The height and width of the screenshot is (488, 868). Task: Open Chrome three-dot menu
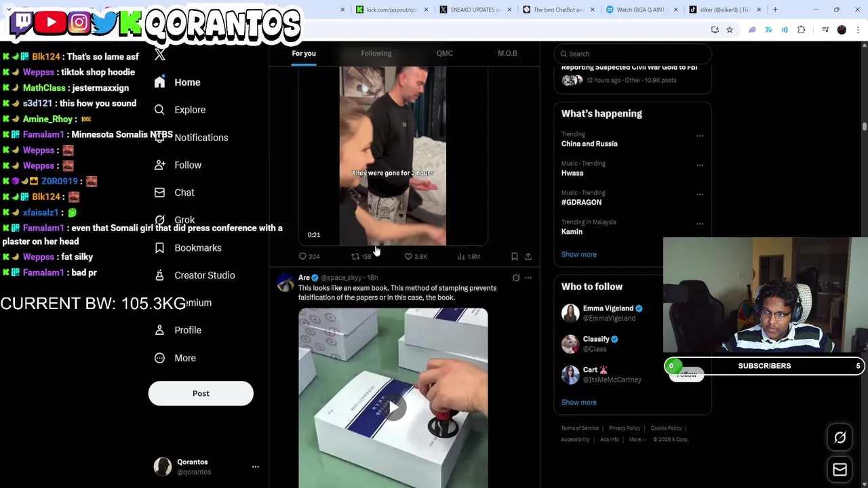[x=859, y=30]
